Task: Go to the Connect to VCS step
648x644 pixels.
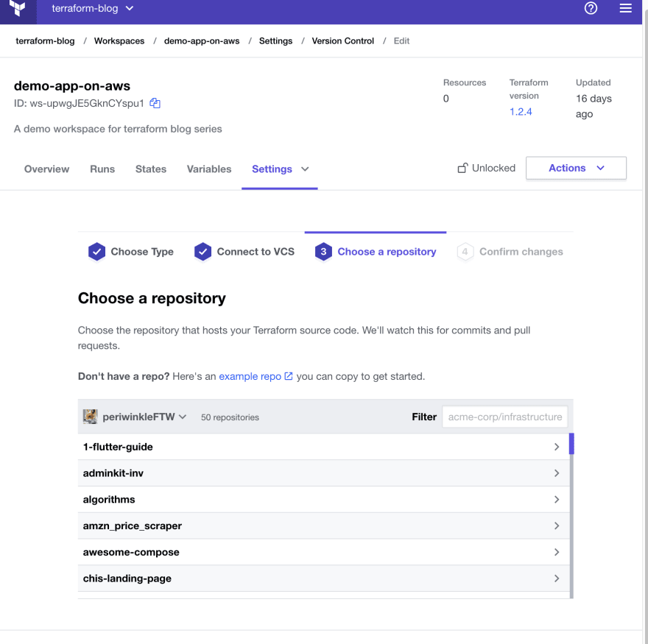Action: [256, 252]
